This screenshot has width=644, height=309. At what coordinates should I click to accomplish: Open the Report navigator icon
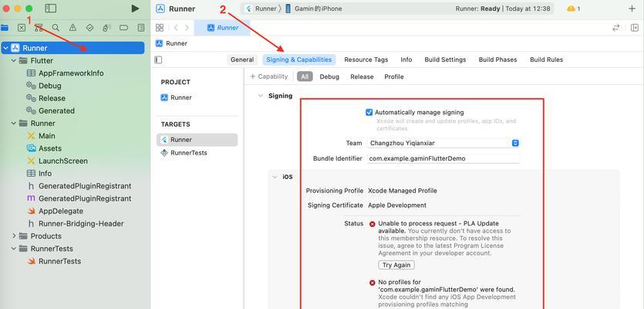tap(141, 28)
